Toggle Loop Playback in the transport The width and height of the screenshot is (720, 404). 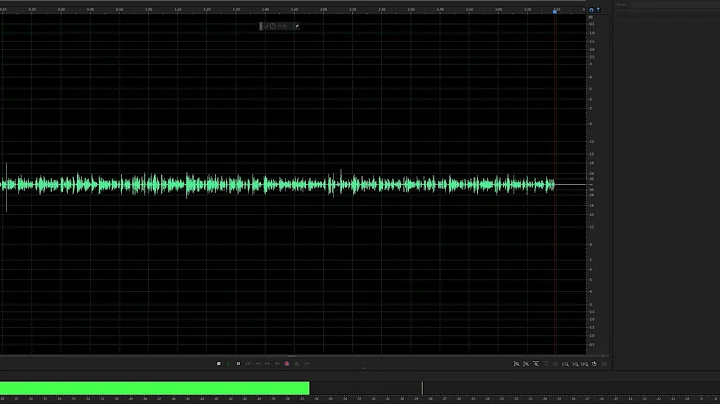point(297,364)
